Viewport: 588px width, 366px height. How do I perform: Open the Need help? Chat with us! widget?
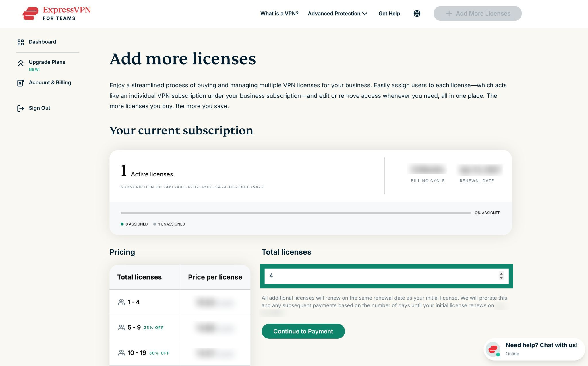(534, 349)
